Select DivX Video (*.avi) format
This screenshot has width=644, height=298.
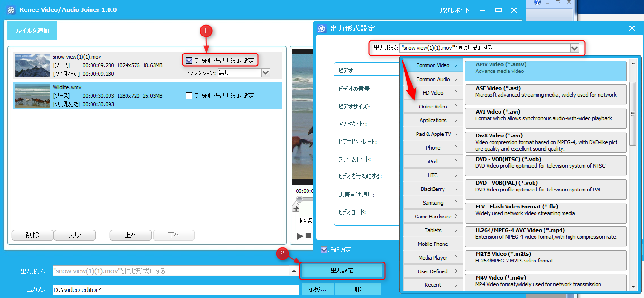click(x=546, y=142)
